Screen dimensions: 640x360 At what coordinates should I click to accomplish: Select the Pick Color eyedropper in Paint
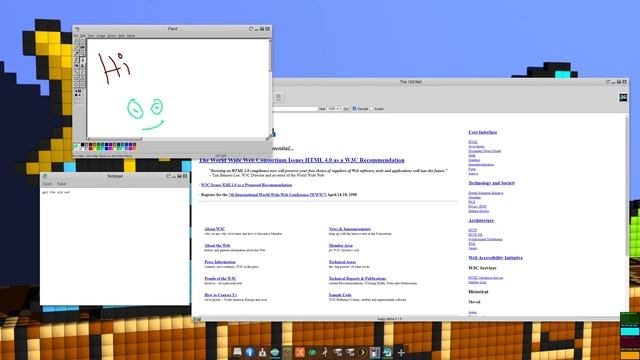(76, 53)
